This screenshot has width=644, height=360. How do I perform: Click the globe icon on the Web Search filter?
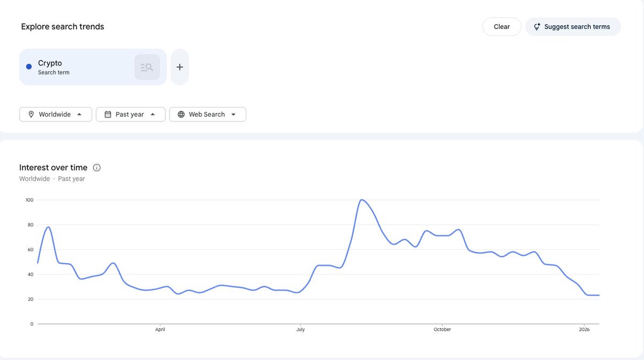point(181,114)
